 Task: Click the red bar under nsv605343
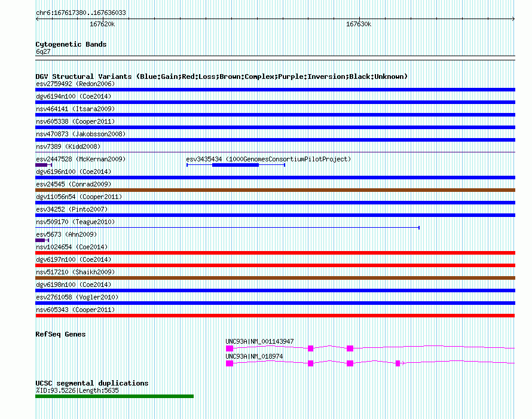[275, 316]
